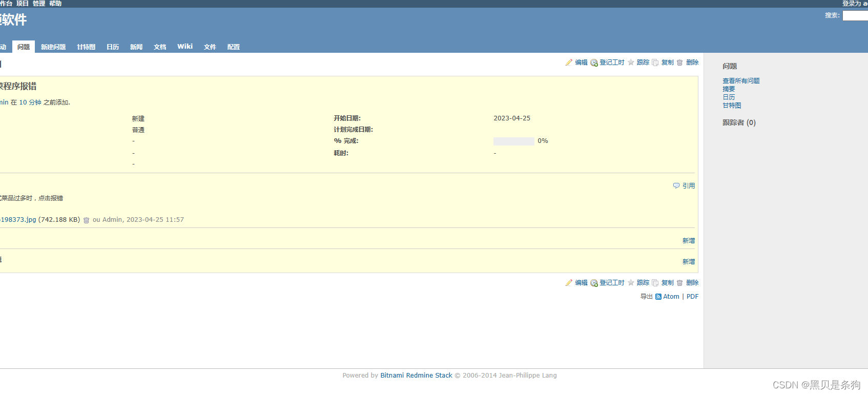
Task: Click the top 跟踪 link
Action: 643,63
